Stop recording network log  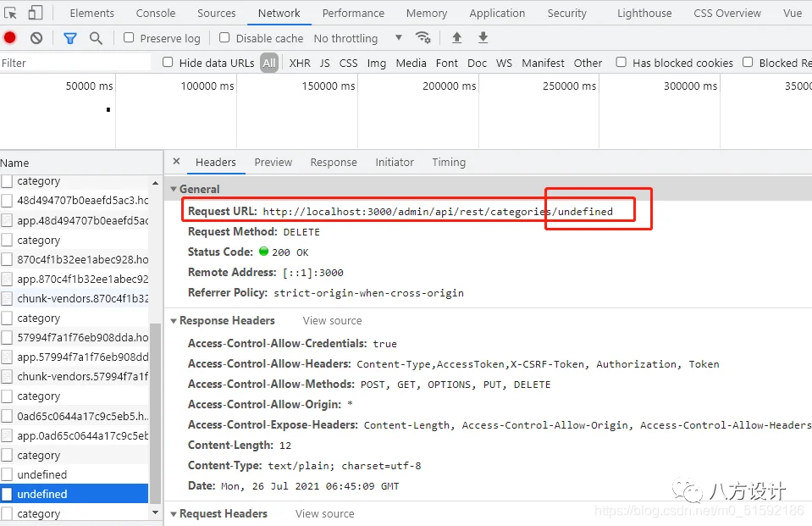click(x=10, y=38)
